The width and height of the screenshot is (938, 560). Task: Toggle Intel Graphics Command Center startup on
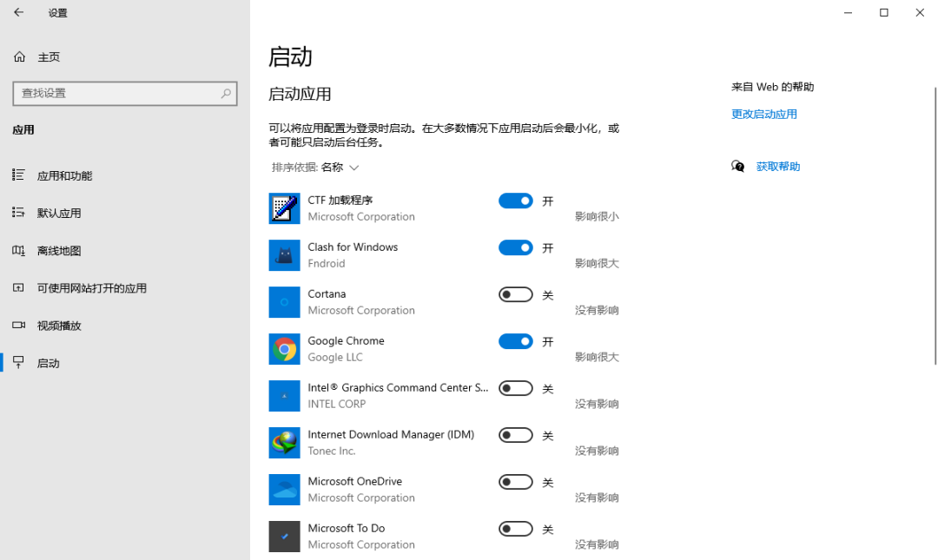pyautogui.click(x=515, y=388)
